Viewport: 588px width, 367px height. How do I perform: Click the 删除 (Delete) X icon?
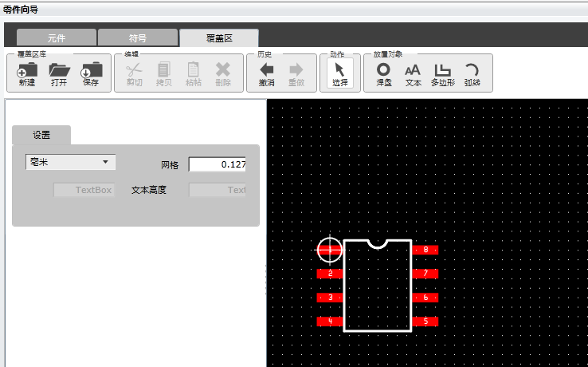point(223,74)
